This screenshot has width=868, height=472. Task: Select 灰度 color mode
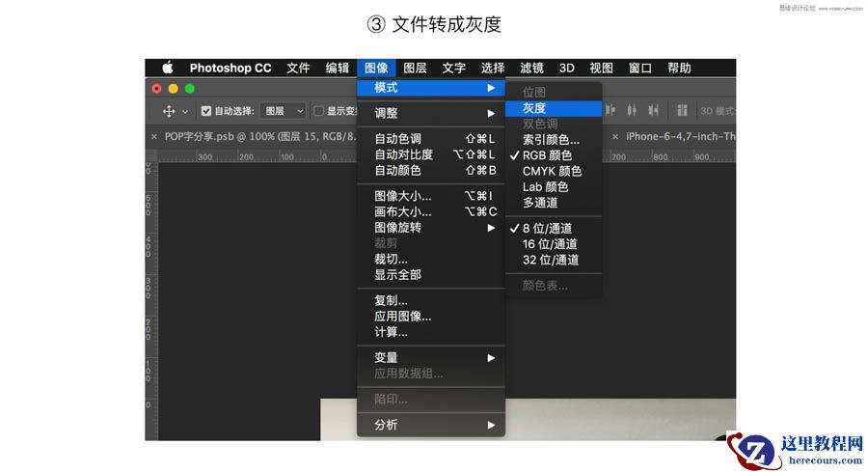click(553, 108)
